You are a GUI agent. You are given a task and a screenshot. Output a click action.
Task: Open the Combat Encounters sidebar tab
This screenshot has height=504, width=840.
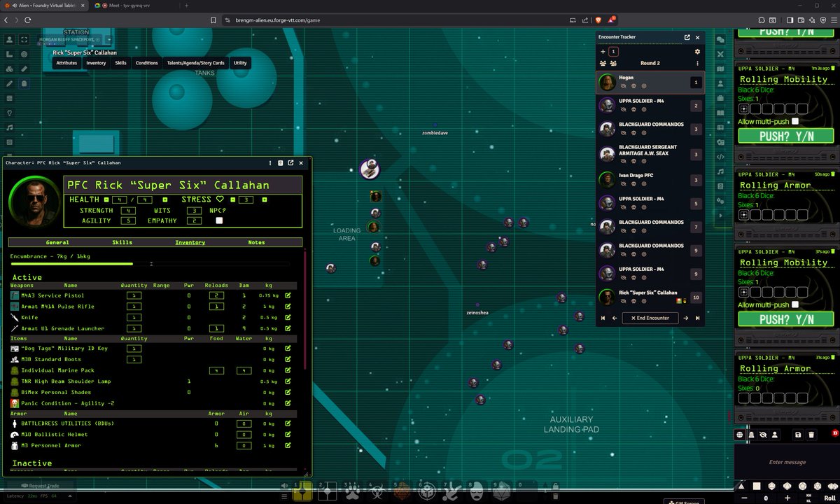point(719,53)
